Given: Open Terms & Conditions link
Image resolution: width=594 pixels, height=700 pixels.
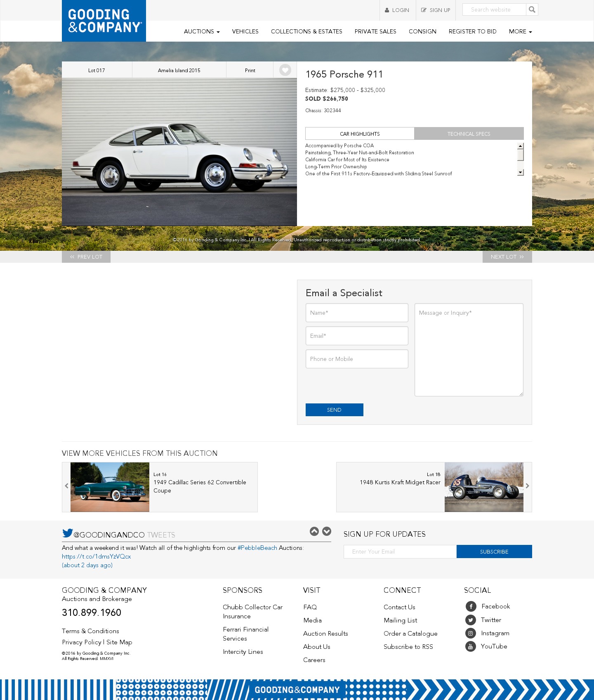Looking at the screenshot, I should 90,631.
